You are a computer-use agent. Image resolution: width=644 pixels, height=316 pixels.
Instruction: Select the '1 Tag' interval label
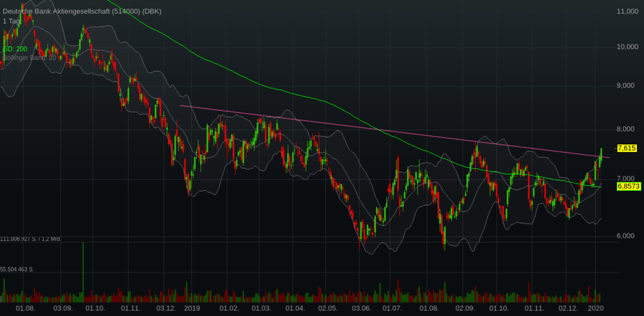pos(11,21)
